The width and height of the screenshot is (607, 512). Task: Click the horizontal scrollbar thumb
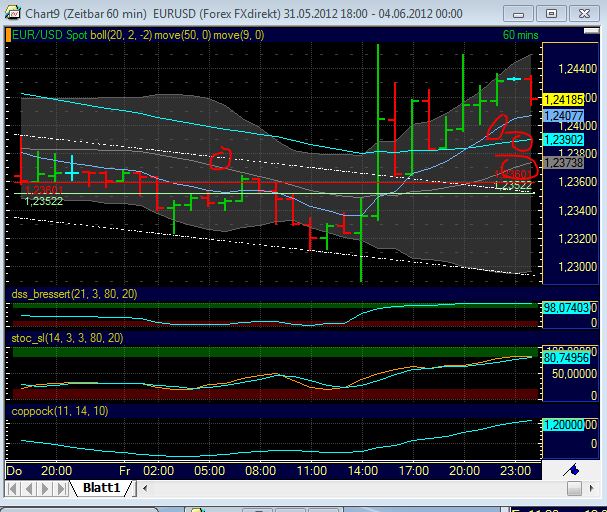(x=574, y=488)
